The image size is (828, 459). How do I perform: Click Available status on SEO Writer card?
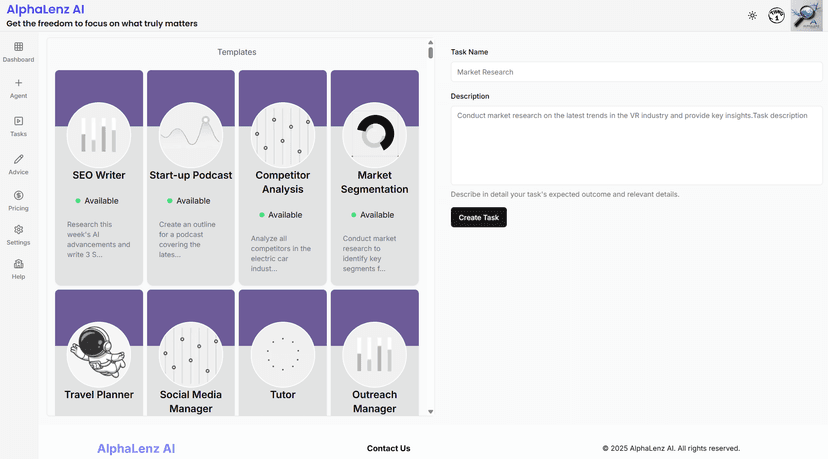(x=97, y=201)
